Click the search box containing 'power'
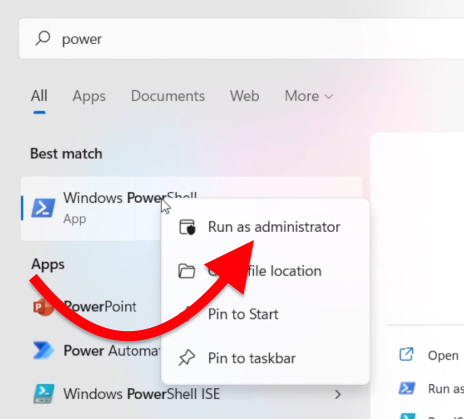 tap(241, 39)
